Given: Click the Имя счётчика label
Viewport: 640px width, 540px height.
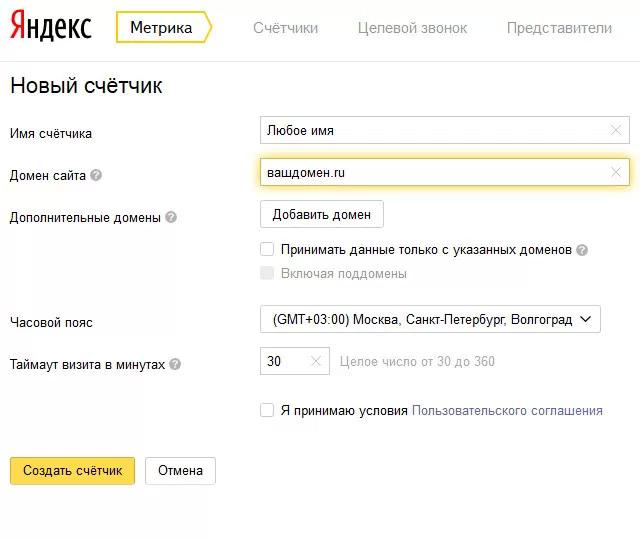Looking at the screenshot, I should click(51, 133).
